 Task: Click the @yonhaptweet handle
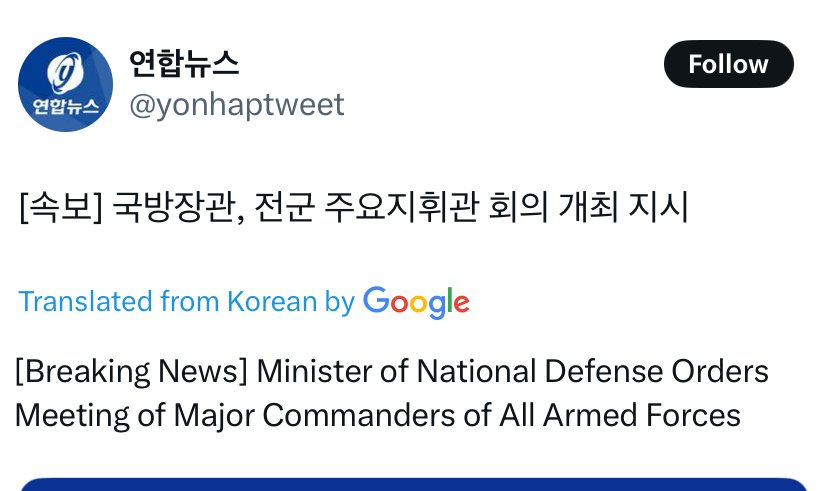236,104
